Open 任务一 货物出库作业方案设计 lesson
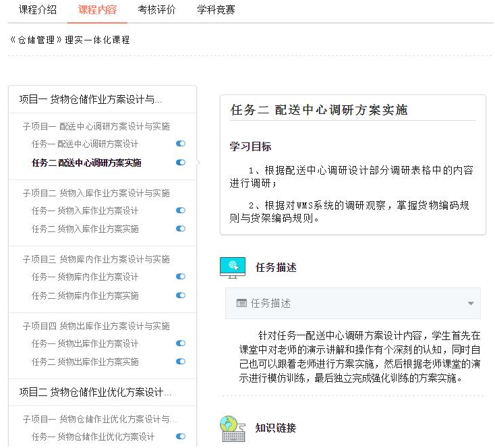 tap(85, 343)
